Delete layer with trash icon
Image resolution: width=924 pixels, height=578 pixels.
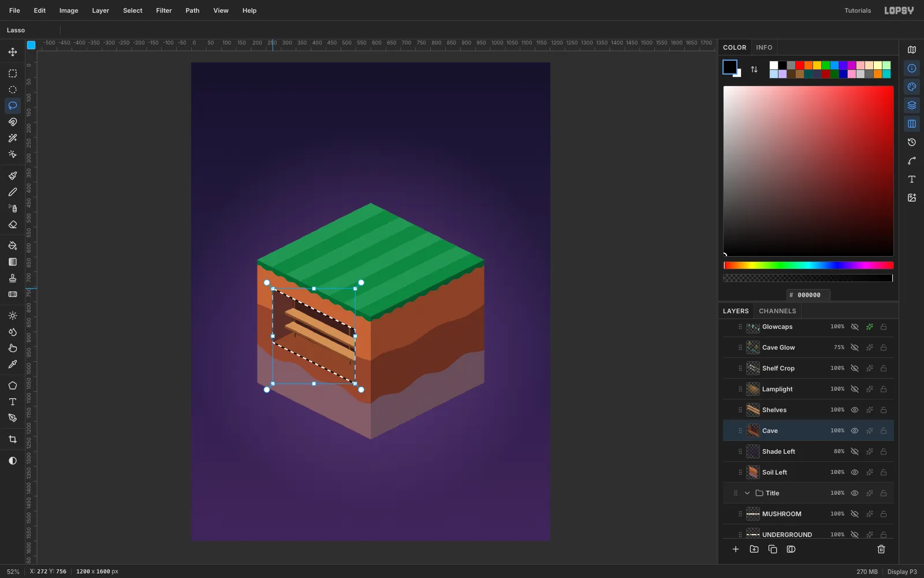[x=881, y=549]
